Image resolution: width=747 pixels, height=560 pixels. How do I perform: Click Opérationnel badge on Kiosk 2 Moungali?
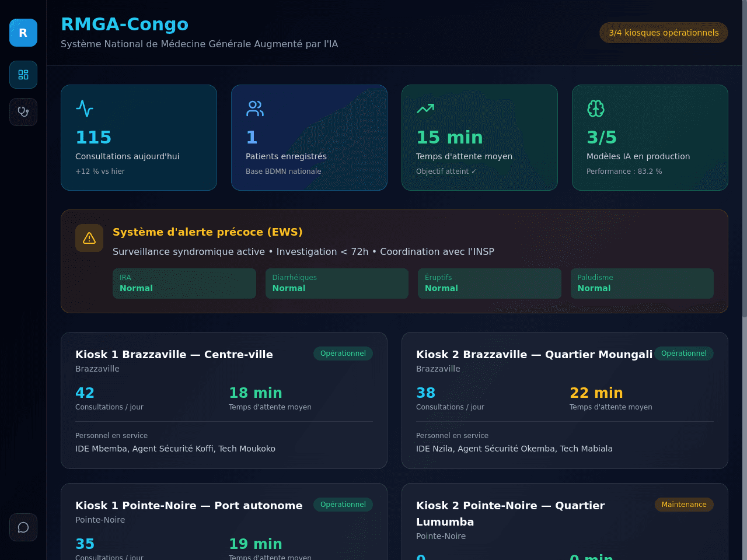684,353
